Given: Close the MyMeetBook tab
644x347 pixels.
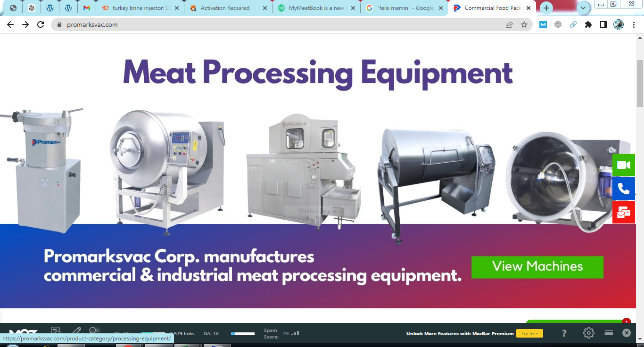Looking at the screenshot, I should [353, 8].
